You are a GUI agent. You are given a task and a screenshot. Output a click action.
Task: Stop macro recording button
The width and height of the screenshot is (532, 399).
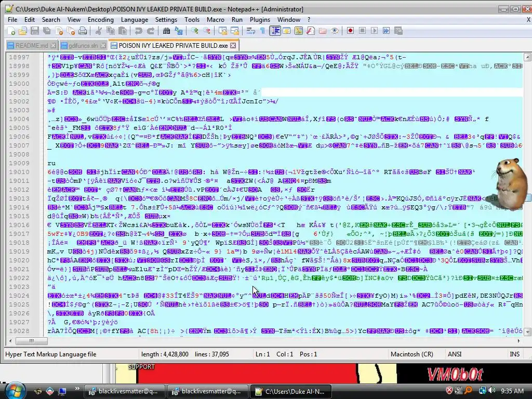[362, 31]
